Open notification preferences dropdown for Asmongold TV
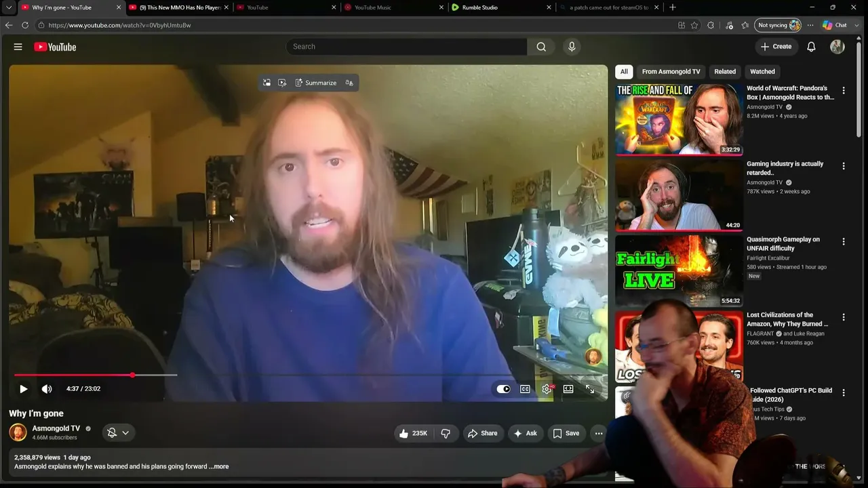This screenshot has width=868, height=488. [119, 432]
